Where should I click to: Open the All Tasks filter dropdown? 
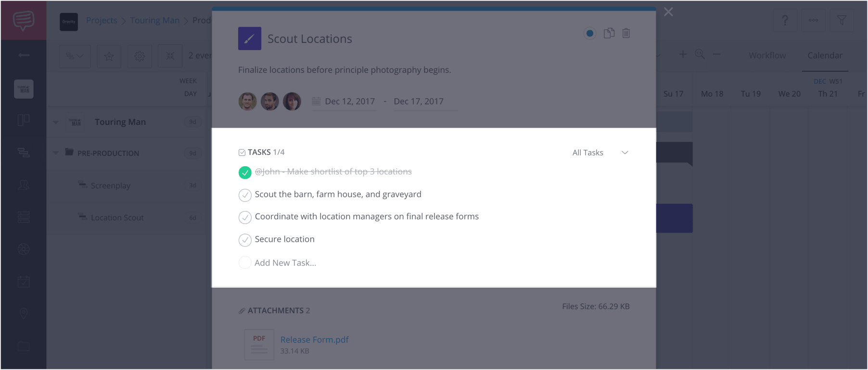coord(600,153)
